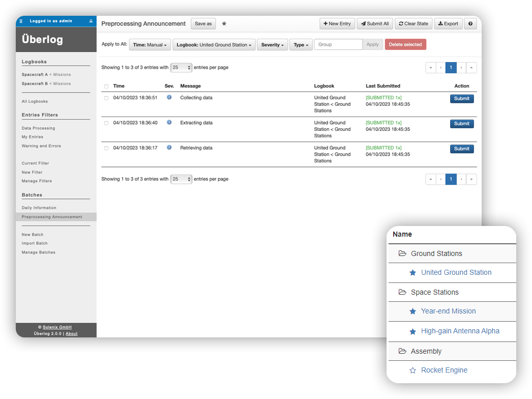
Task: Select page 1 in top pagination
Action: pyautogui.click(x=451, y=68)
